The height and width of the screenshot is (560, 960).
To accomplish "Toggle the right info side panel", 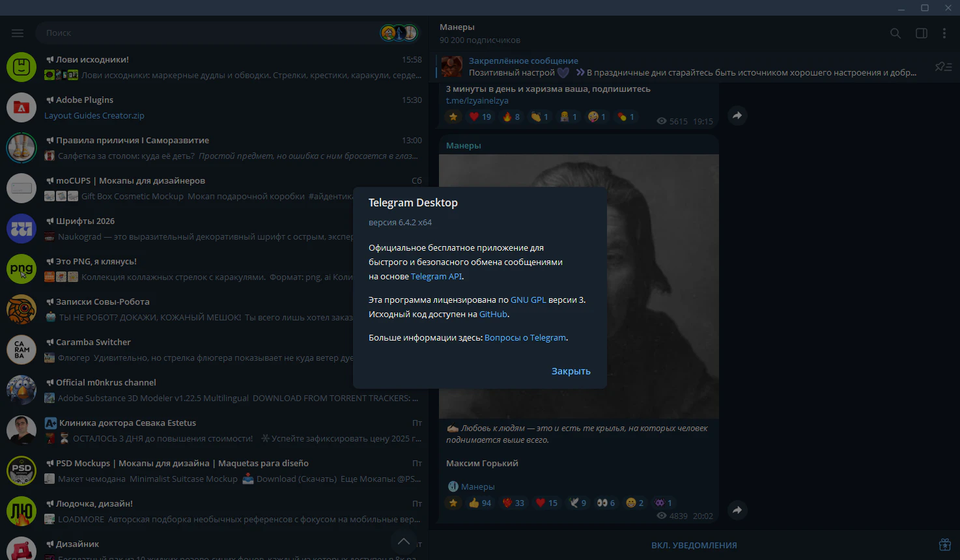I will tap(922, 33).
